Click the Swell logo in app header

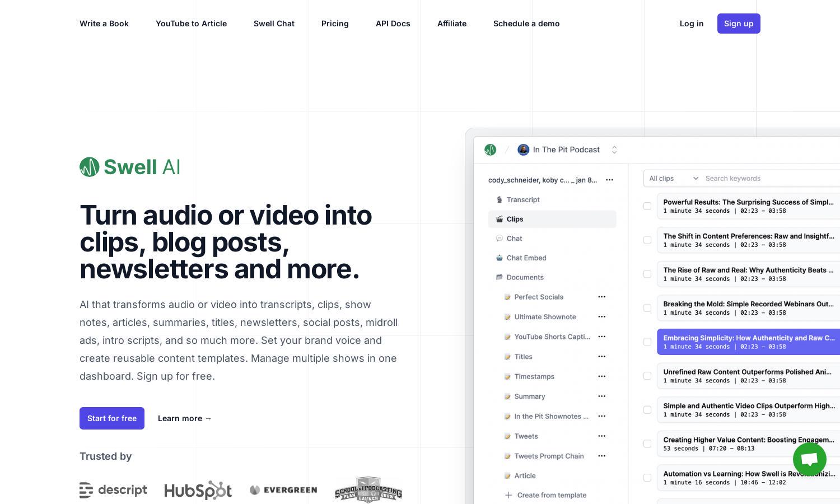(490, 150)
